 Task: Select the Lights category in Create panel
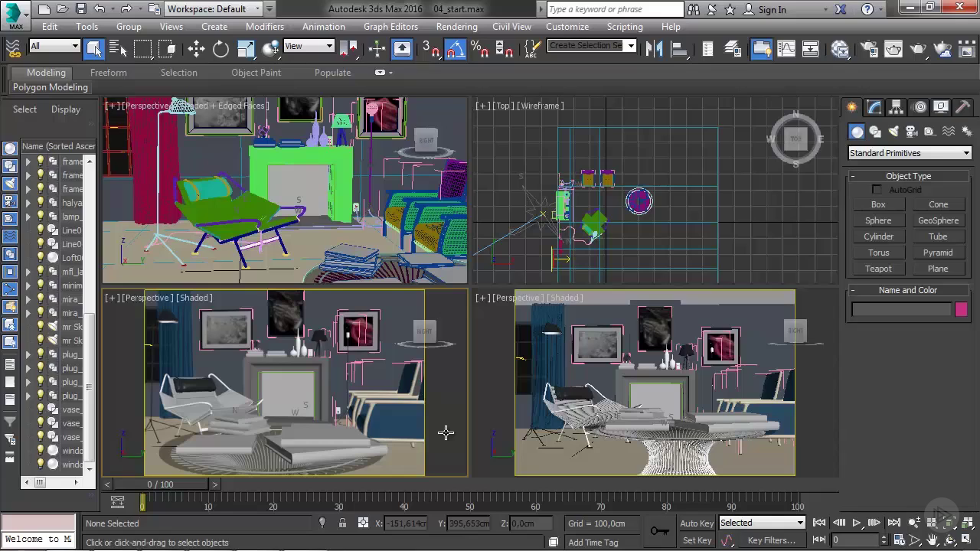[893, 132]
